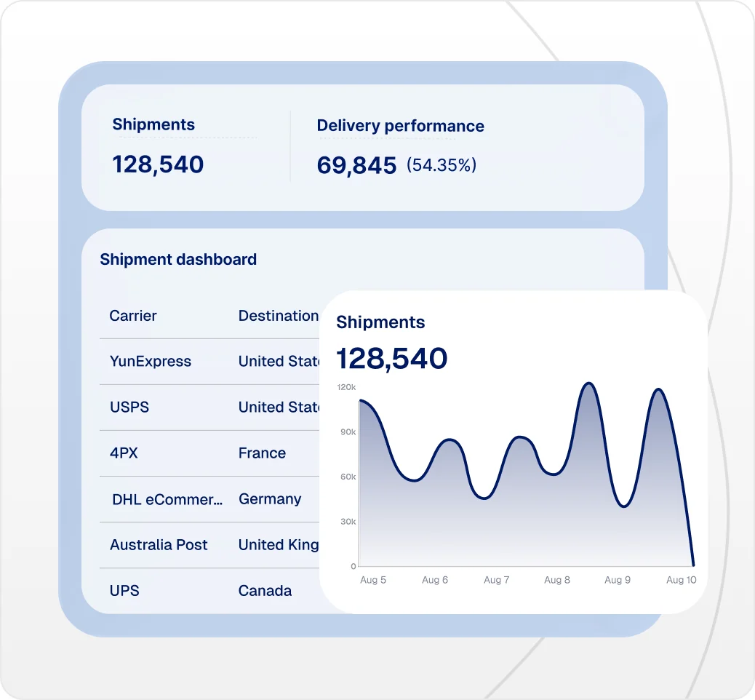Image resolution: width=755 pixels, height=700 pixels.
Task: Click the (54.35%) percentage
Action: [x=442, y=164]
